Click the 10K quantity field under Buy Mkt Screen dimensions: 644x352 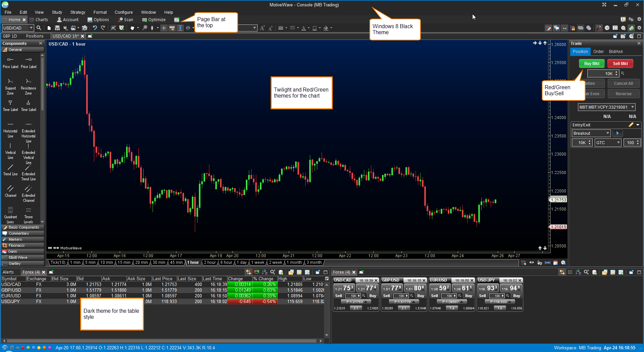tap(602, 73)
